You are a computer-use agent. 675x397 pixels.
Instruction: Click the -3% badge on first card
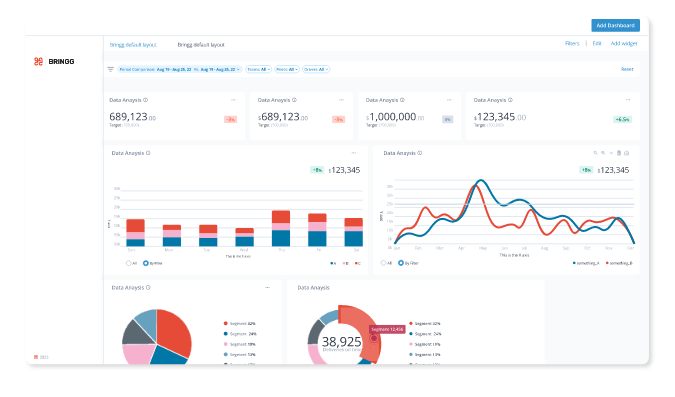coord(230,119)
